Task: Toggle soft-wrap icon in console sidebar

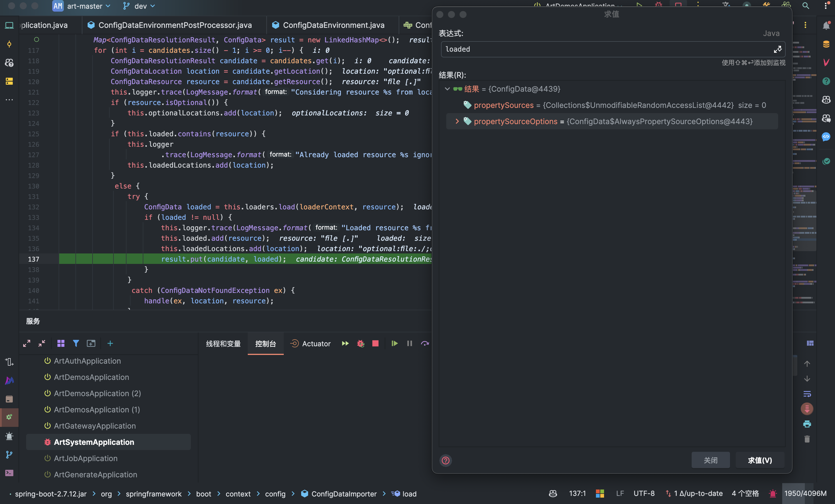Action: point(807,394)
